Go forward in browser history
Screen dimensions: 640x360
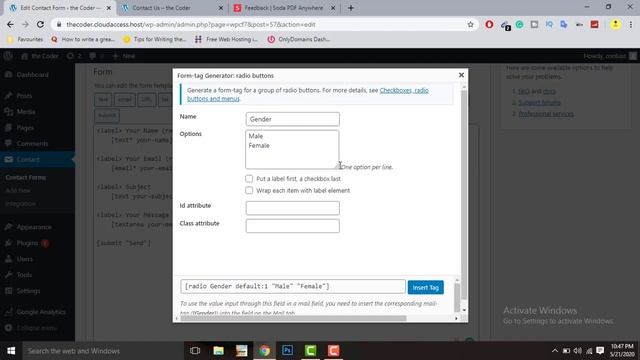pyautogui.click(x=25, y=24)
